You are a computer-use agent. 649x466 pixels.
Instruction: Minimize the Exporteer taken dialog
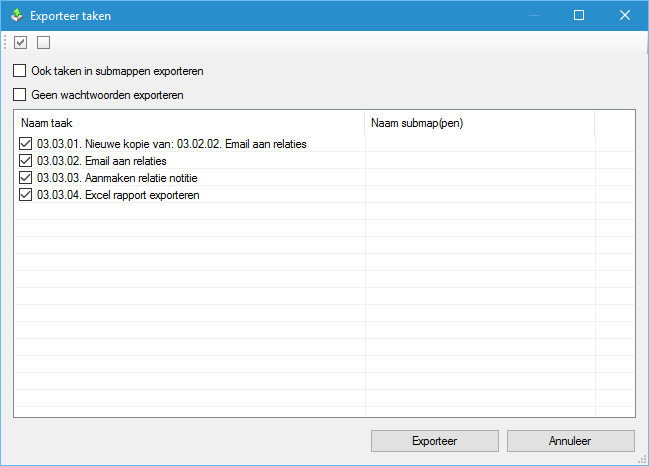point(533,16)
